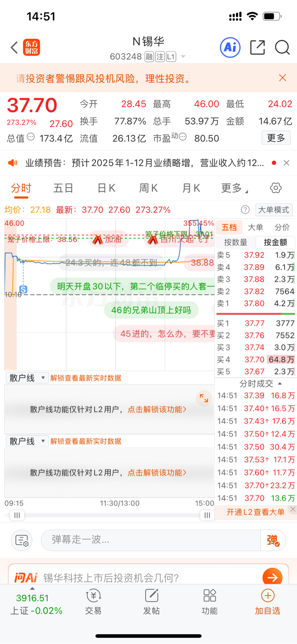The height and width of the screenshot is (644, 297).
Task: Tap first 解锁查看最新实时数据 link
Action: tap(86, 378)
